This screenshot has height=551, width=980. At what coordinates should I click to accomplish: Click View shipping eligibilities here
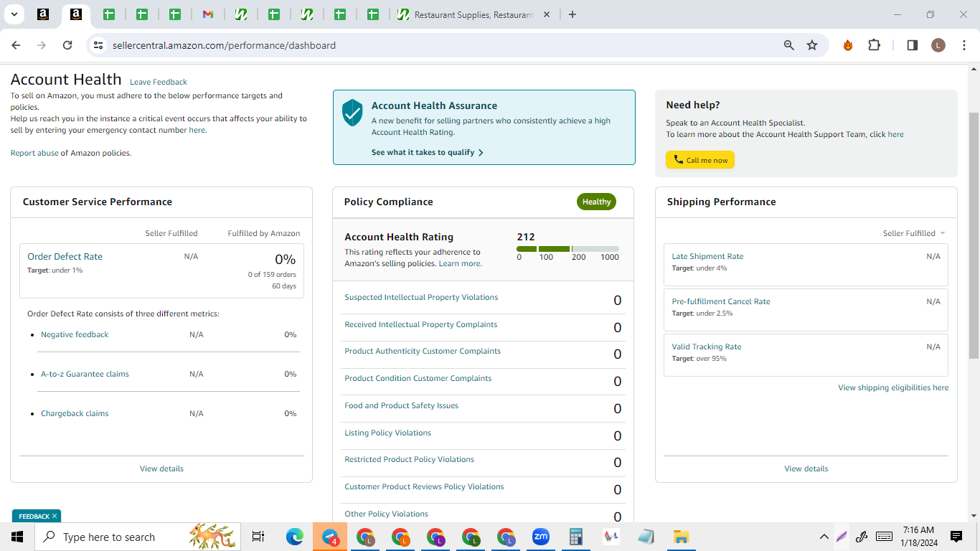pyautogui.click(x=893, y=387)
